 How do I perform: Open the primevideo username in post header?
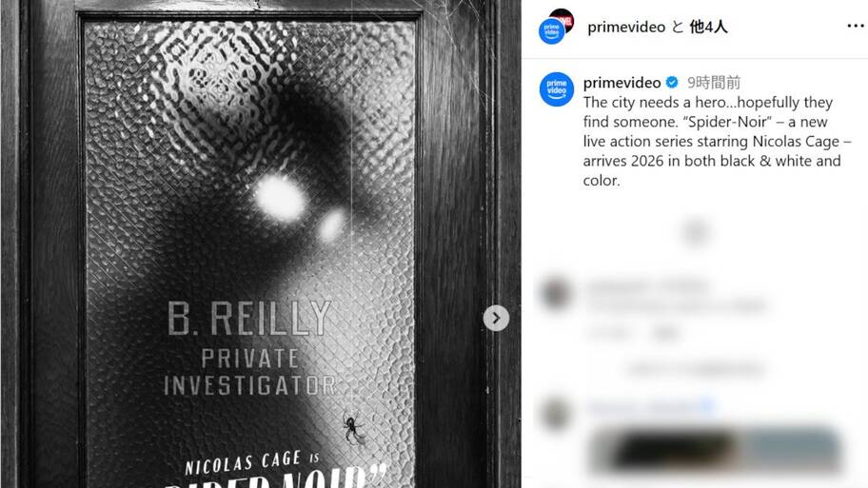[626, 27]
